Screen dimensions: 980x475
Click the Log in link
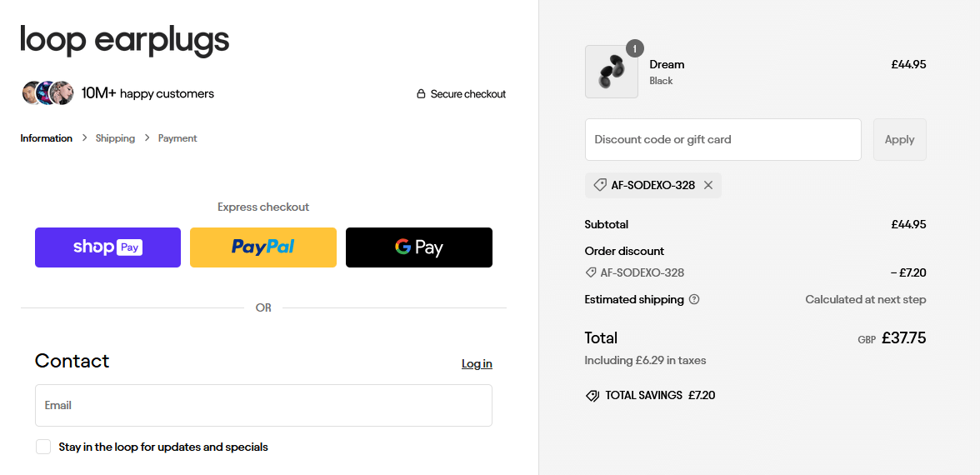(477, 363)
